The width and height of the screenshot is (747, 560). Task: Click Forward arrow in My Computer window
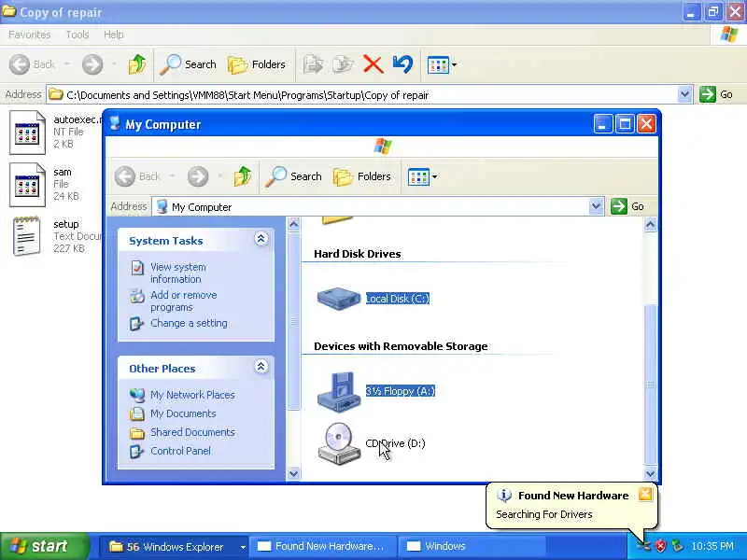198,176
